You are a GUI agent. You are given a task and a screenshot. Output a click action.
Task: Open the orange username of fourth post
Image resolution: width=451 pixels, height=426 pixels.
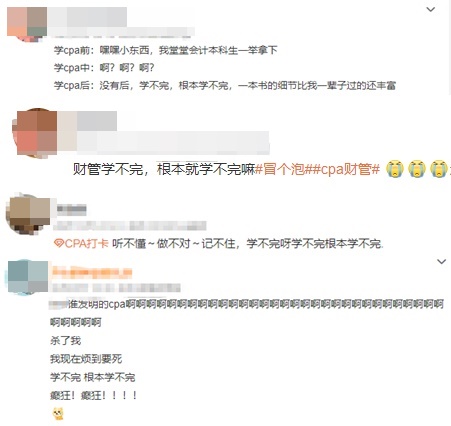pyautogui.click(x=92, y=272)
